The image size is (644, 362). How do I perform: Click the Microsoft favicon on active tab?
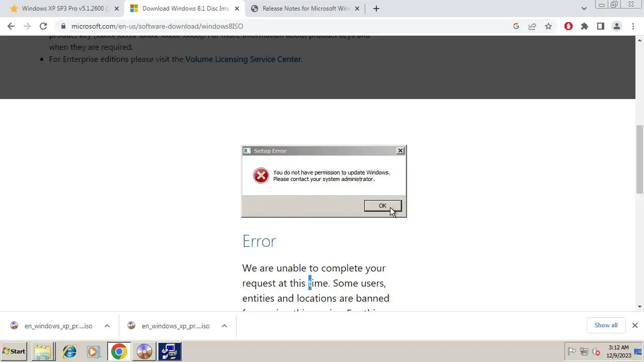tap(134, 9)
